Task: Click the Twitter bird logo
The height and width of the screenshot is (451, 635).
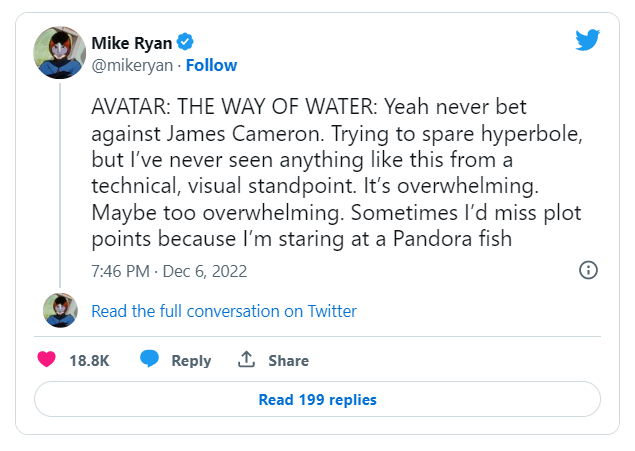Action: pyautogui.click(x=587, y=41)
